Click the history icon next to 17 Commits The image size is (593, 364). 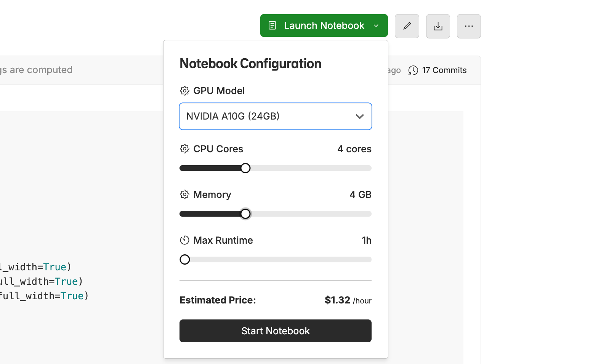(x=413, y=70)
